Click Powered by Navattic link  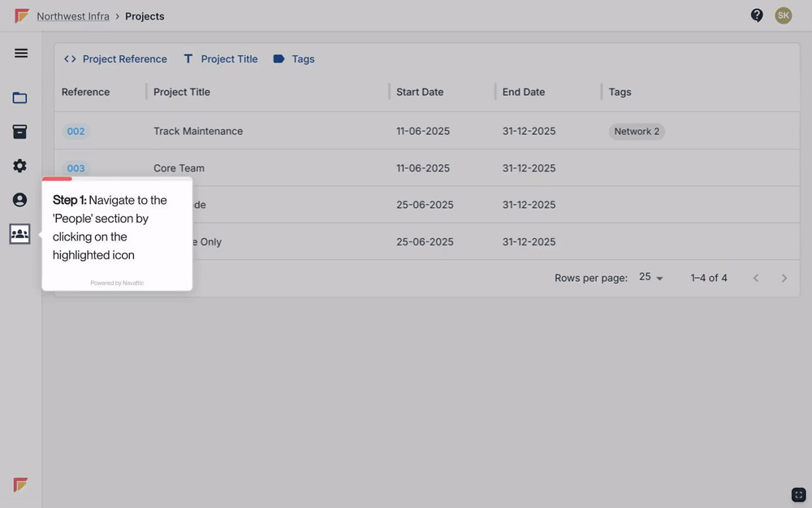(x=117, y=283)
